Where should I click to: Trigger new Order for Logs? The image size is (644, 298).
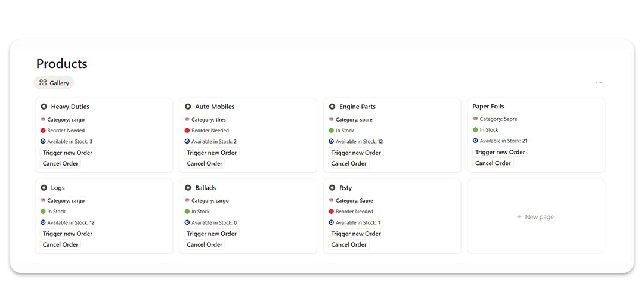68,234
